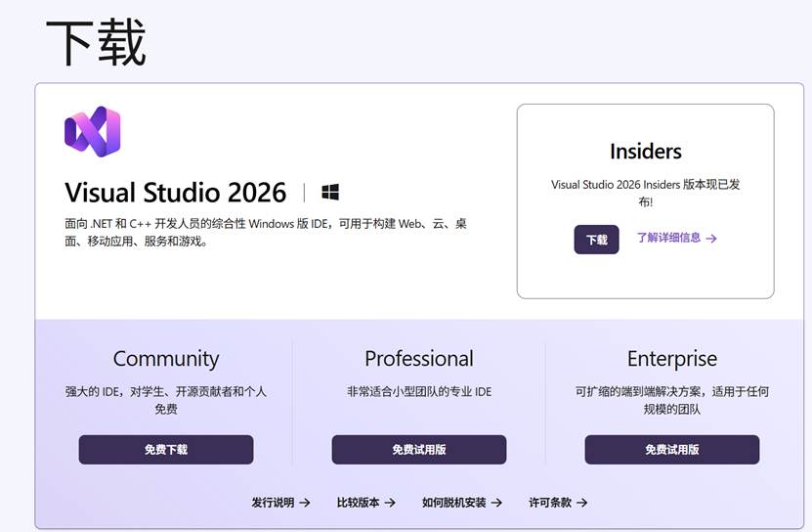
Task: Click the Windows platform icon beside Visual Studio 2026
Action: (x=330, y=193)
